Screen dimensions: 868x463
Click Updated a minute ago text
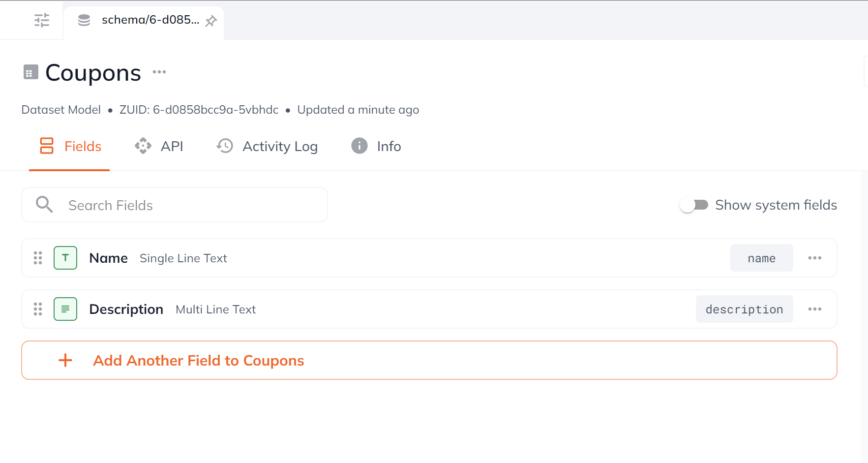[358, 110]
